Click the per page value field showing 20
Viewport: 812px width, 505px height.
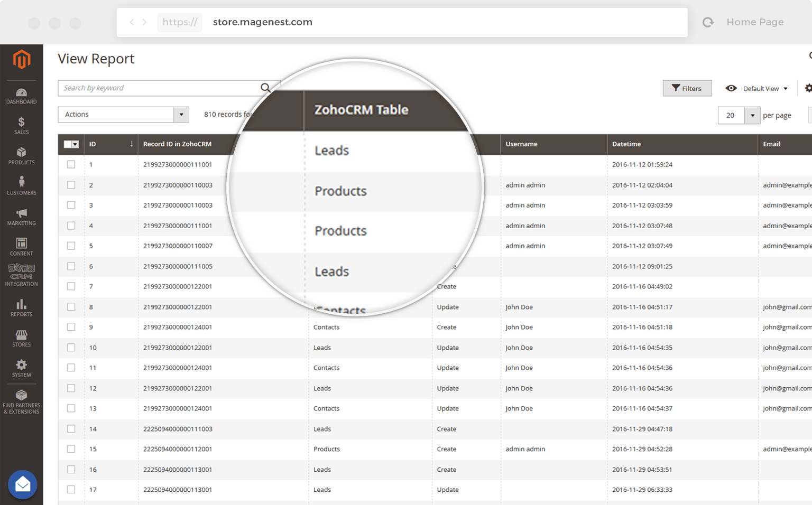point(731,115)
